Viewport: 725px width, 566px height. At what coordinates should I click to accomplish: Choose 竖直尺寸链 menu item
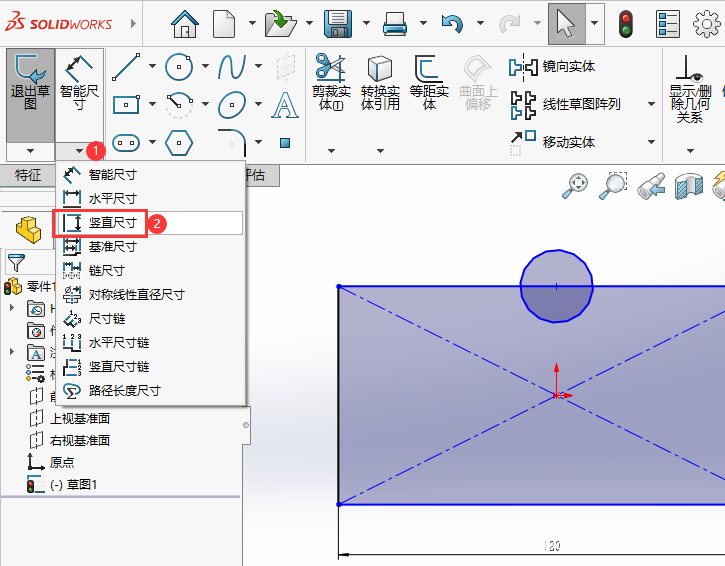(151, 367)
